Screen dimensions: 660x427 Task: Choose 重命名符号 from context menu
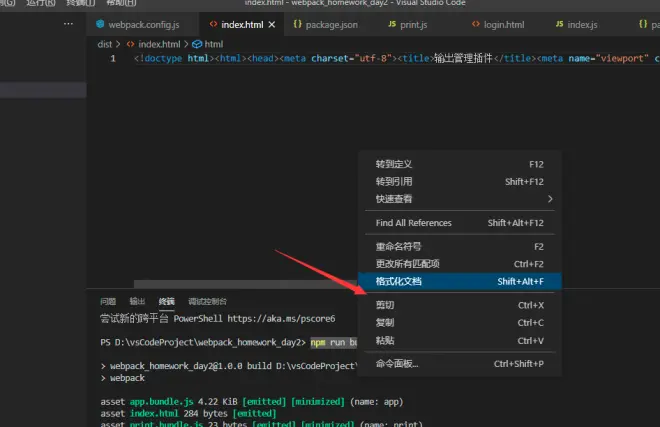pyautogui.click(x=460, y=246)
